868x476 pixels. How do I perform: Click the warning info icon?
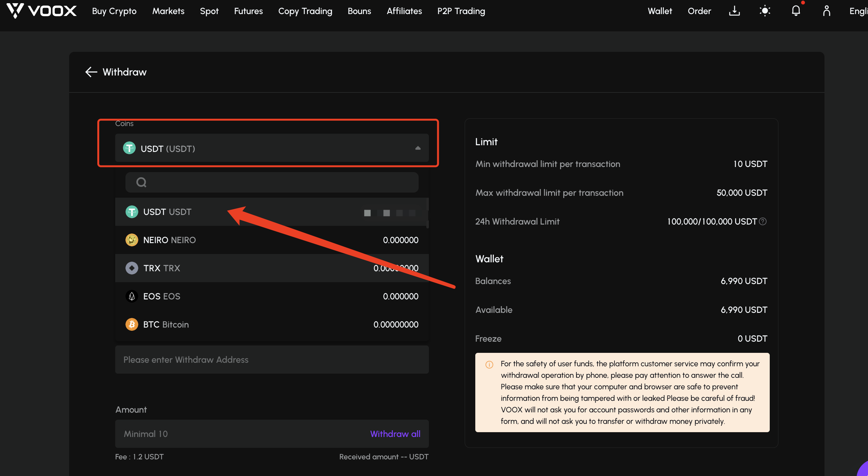point(489,364)
